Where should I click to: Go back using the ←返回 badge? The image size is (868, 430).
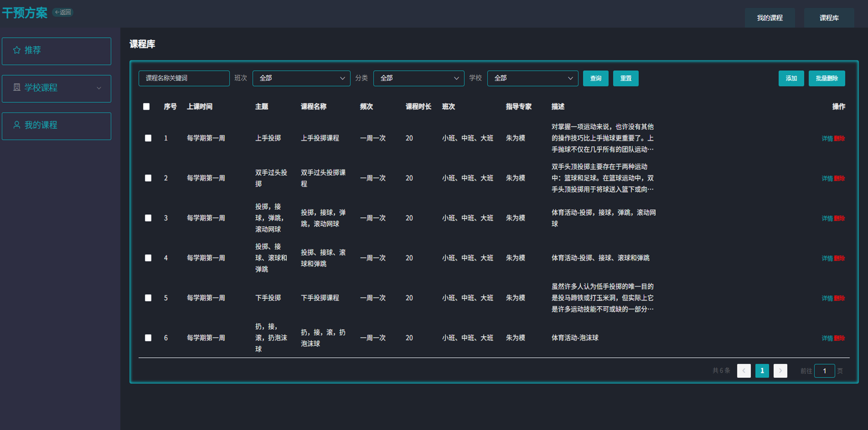pos(63,12)
